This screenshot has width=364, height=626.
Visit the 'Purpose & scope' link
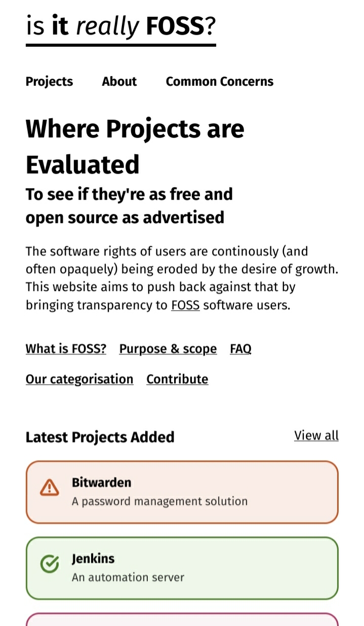click(x=168, y=349)
